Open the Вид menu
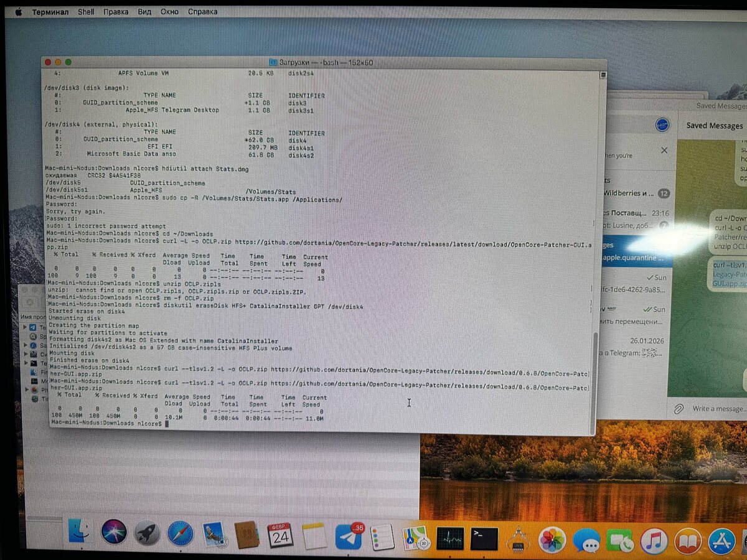The width and height of the screenshot is (747, 560). coord(144,12)
